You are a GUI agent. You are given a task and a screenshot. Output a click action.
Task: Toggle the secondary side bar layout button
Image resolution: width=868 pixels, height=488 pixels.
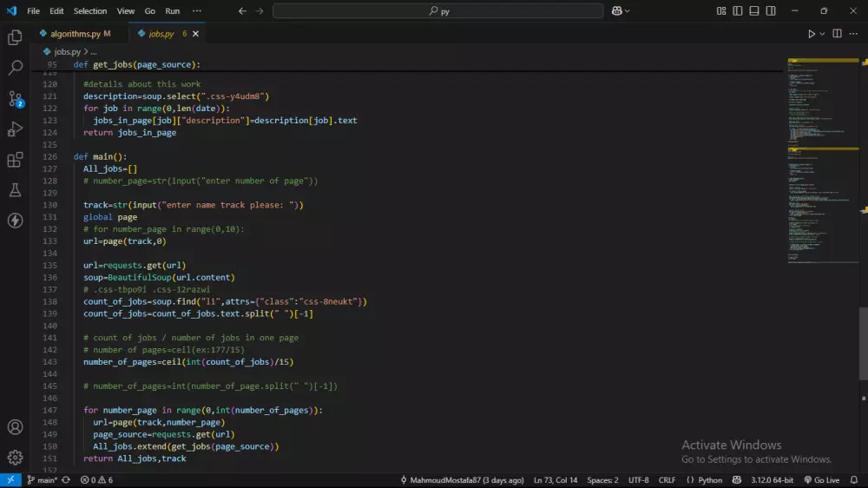770,11
